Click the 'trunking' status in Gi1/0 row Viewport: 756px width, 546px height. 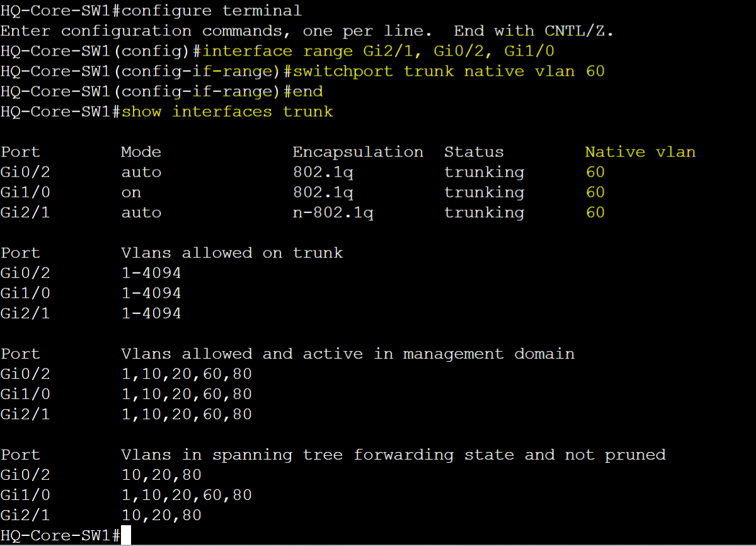(484, 192)
